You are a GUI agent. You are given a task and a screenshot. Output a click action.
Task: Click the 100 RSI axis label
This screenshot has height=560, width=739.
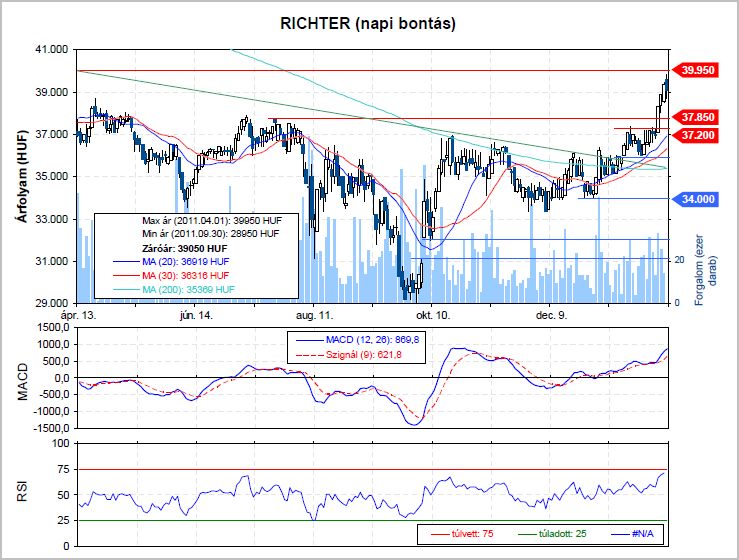click(x=61, y=443)
